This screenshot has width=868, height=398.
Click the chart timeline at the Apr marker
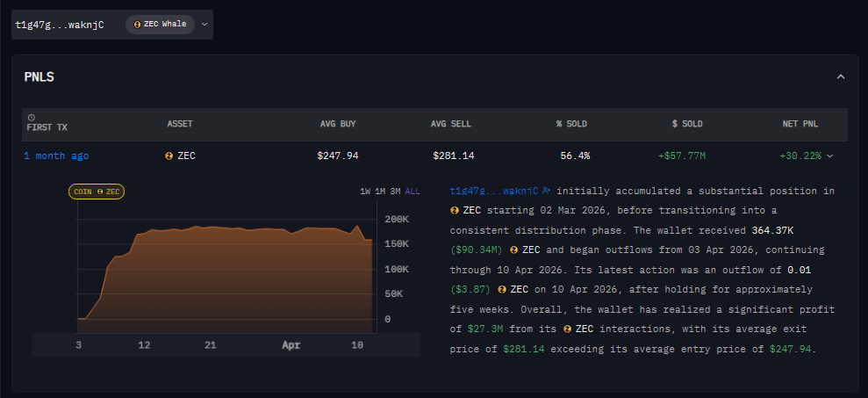291,345
